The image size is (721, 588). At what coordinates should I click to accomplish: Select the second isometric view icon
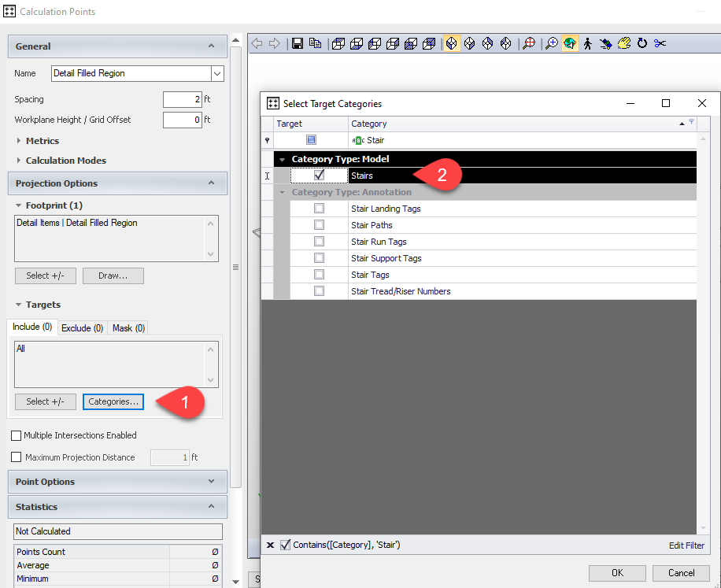pyautogui.click(x=469, y=43)
